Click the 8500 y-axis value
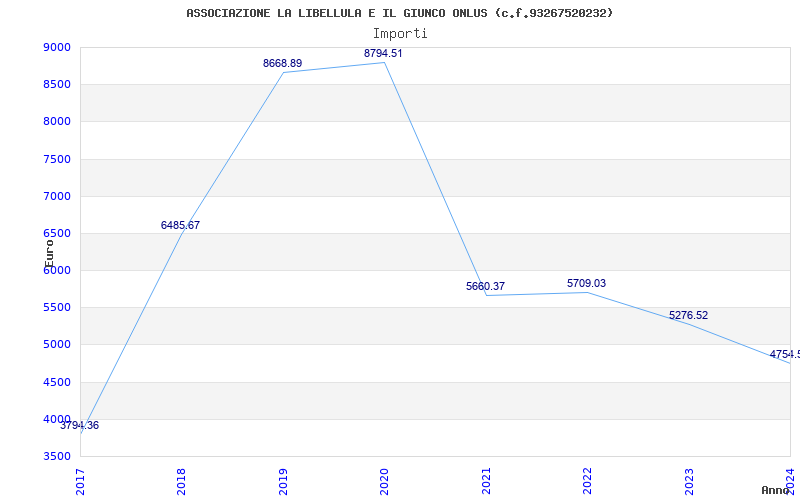The image size is (800, 500). [57, 85]
